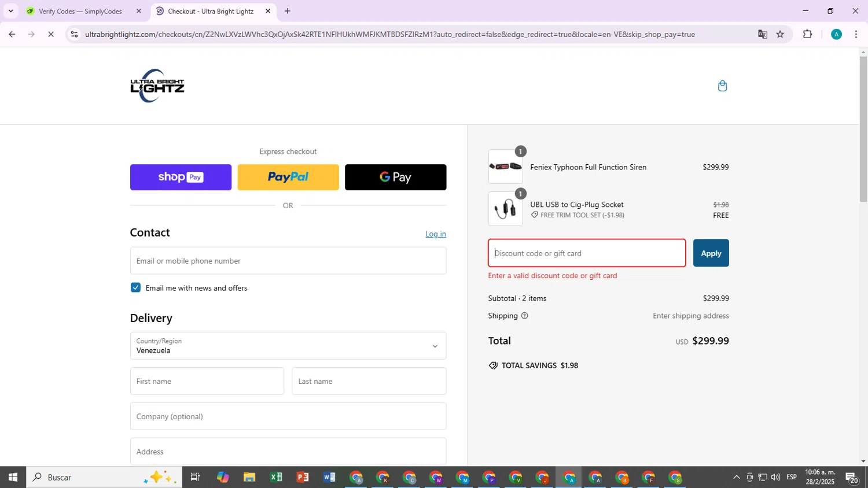The image size is (868, 488).
Task: Click the ESP language indicator
Action: click(792, 478)
